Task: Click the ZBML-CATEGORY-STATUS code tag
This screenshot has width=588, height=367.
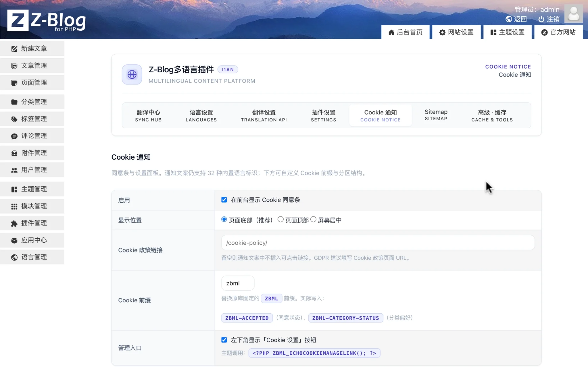Action: pyautogui.click(x=346, y=318)
